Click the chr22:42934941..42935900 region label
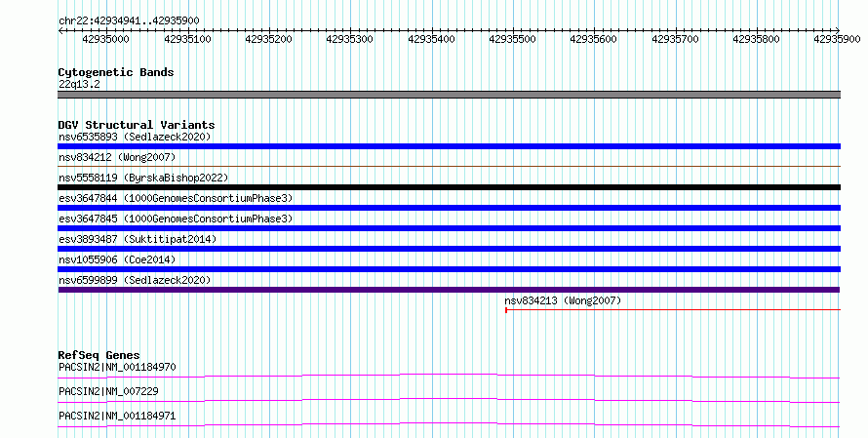 click(x=129, y=20)
